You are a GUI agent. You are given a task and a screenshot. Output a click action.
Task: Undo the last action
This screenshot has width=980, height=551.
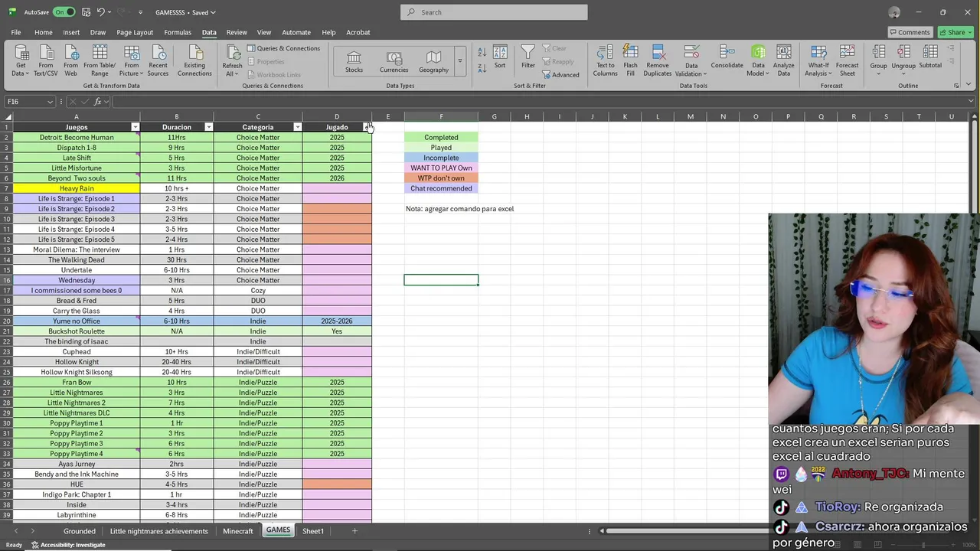101,12
